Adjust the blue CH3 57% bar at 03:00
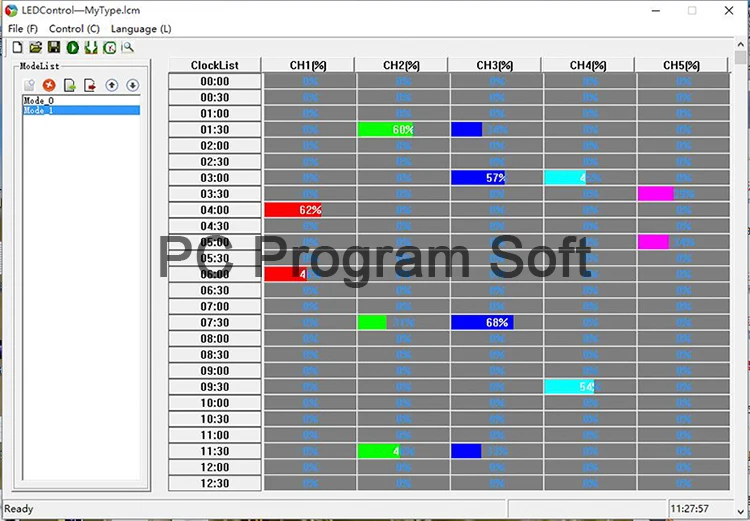750x521 pixels. (x=478, y=177)
